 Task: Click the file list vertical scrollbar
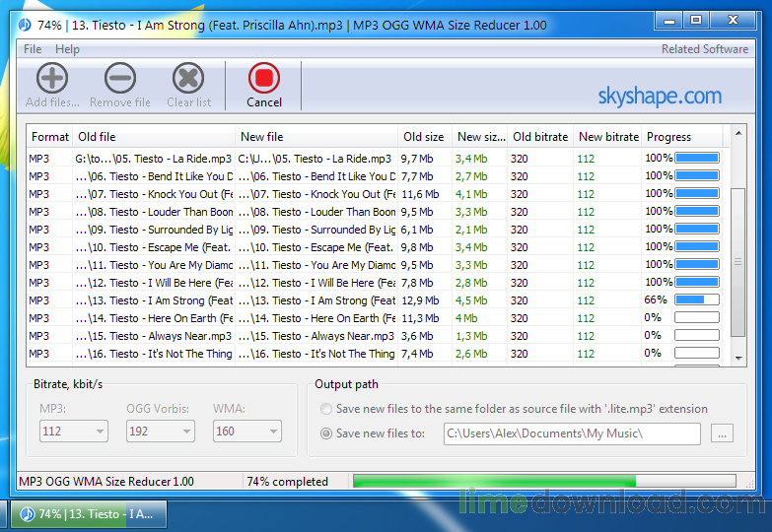click(737, 261)
